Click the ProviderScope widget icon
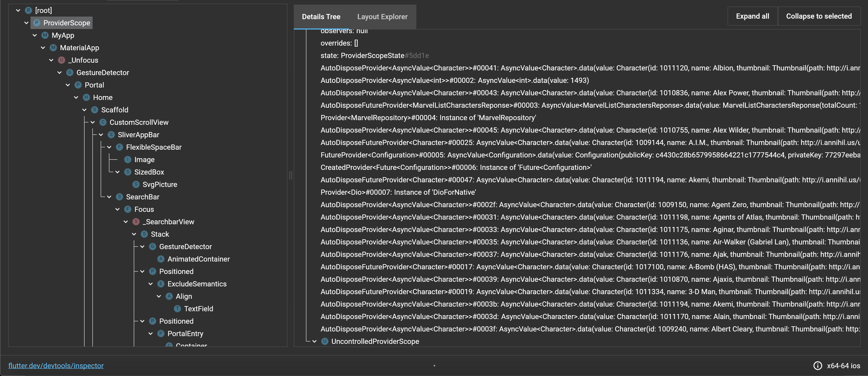 (x=37, y=23)
